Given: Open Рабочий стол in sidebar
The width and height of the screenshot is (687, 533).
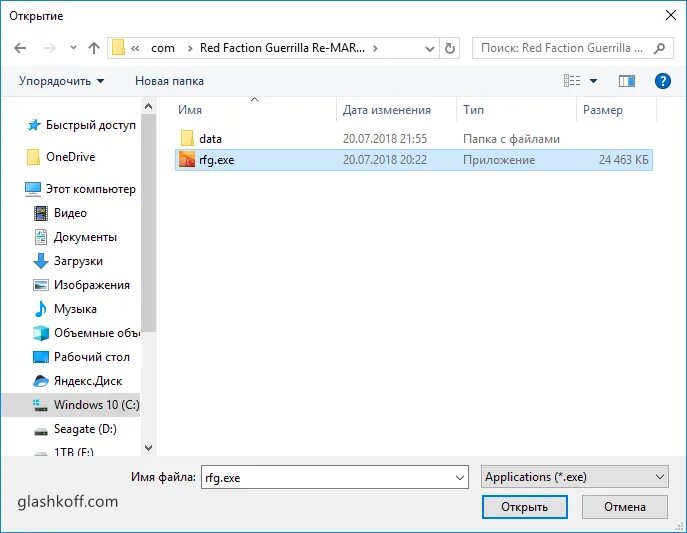Looking at the screenshot, I should click(81, 357).
